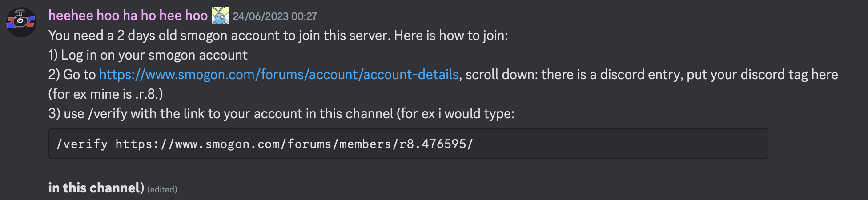The width and height of the screenshot is (868, 200).
Task: Click the word /verify in the code block
Action: [x=82, y=144]
